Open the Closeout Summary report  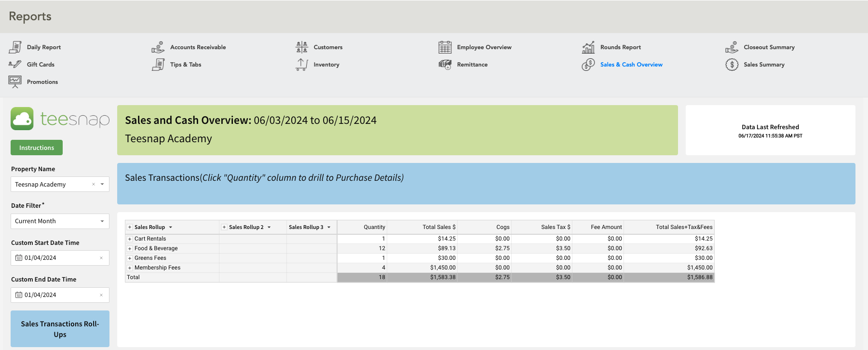click(769, 47)
